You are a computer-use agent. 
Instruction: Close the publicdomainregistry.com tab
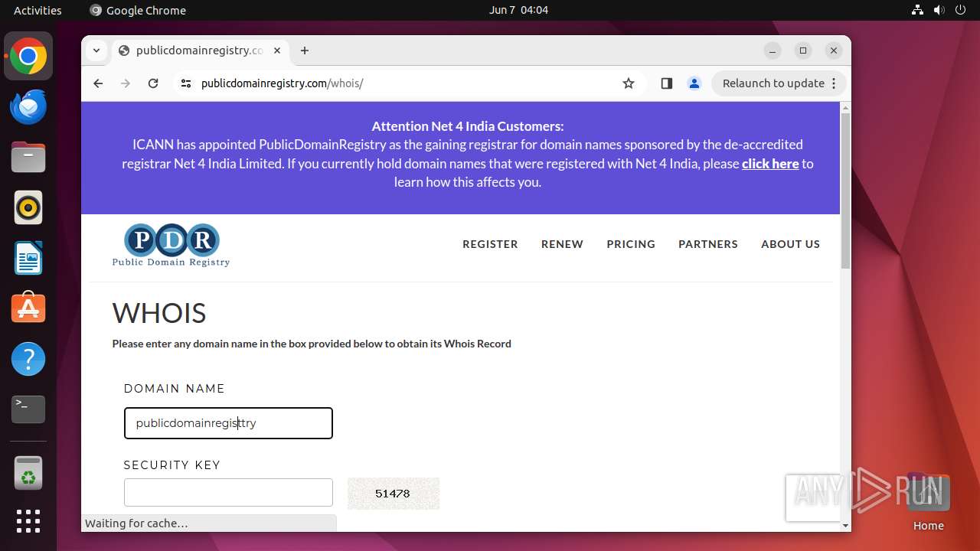(277, 51)
